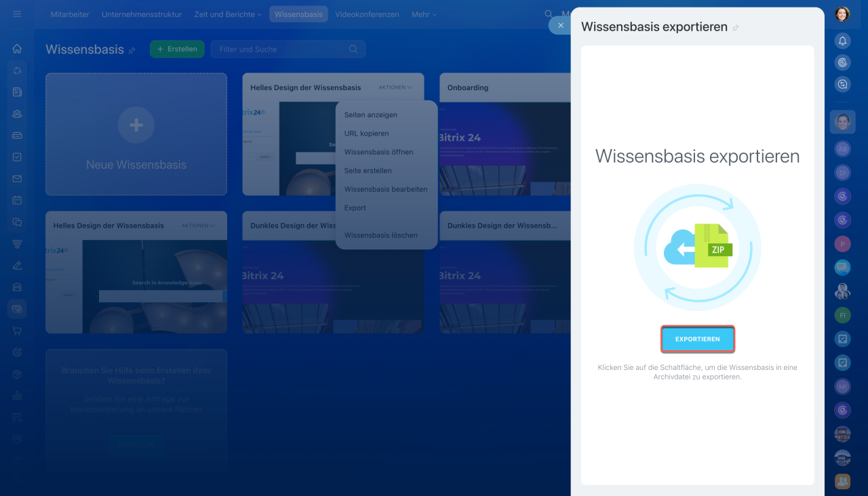Select the Wissensbasis tab
Viewport: 868px width, 496px height.
298,14
